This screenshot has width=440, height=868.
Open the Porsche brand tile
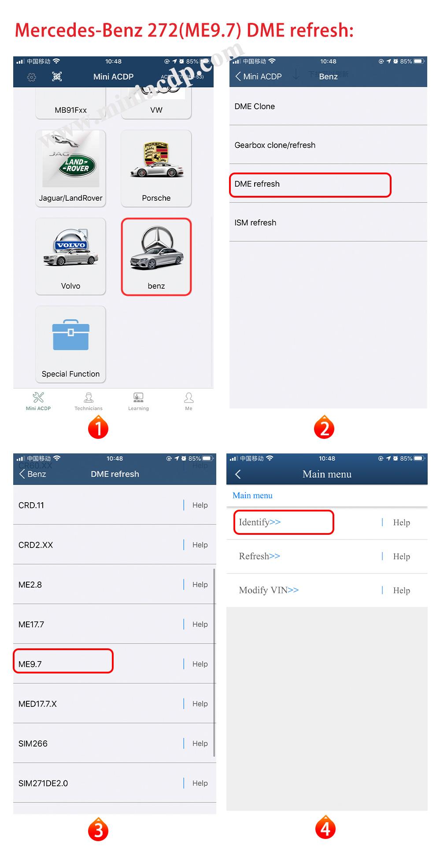tap(156, 169)
